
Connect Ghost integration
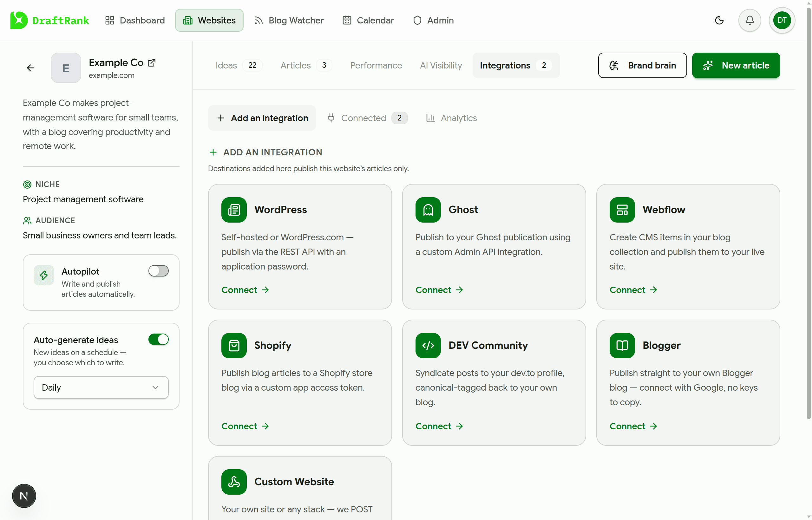439,290
